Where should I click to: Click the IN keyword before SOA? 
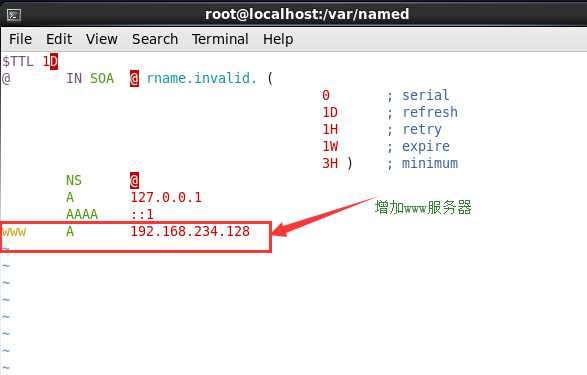[74, 79]
